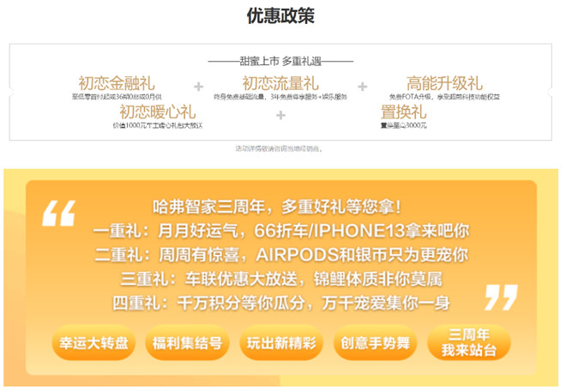Click the FOTA升级 description text
This screenshot has height=392, width=566.
pos(444,97)
